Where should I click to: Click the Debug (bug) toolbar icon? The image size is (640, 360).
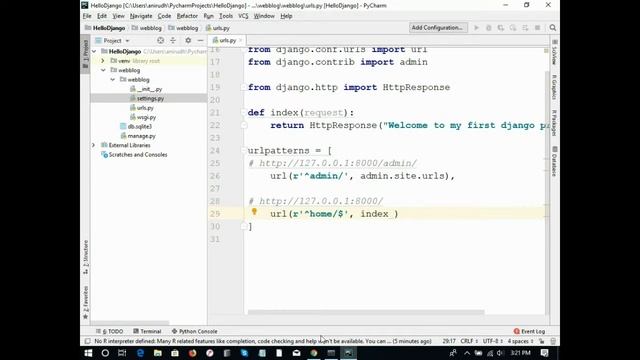tap(488, 28)
